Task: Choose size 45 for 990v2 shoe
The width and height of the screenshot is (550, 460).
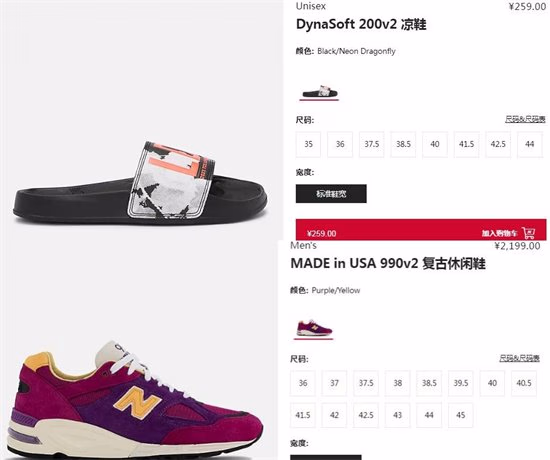Action: [461, 415]
